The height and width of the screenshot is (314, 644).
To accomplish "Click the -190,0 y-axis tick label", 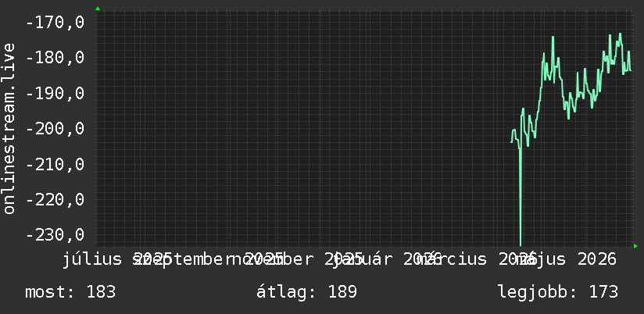I will pos(55,93).
